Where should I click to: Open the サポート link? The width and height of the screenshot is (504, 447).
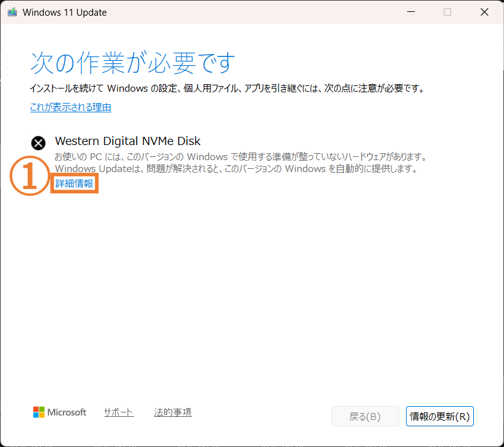coord(119,412)
